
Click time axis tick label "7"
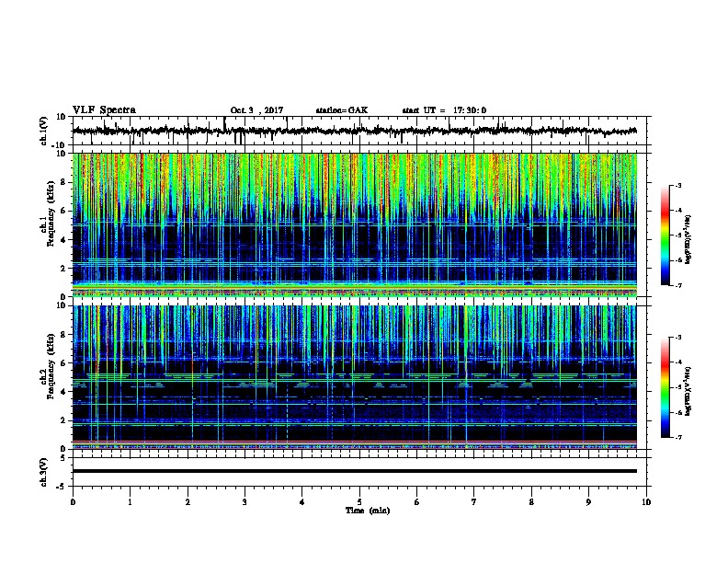point(474,502)
